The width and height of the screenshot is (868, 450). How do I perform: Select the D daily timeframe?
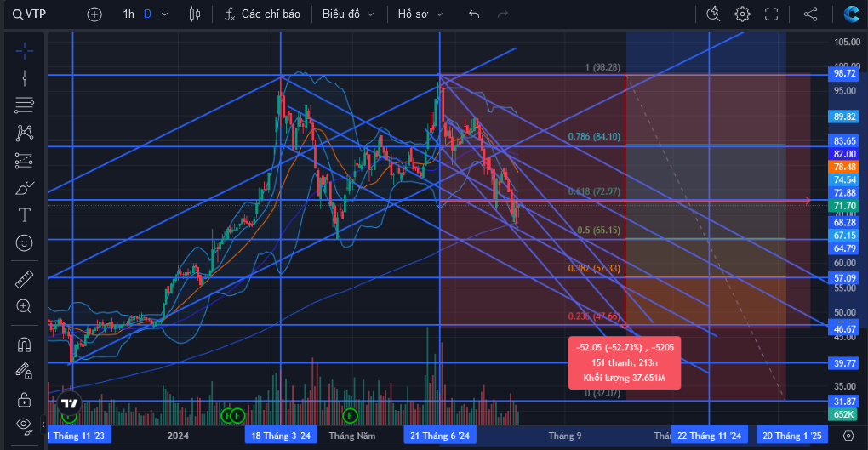click(147, 14)
